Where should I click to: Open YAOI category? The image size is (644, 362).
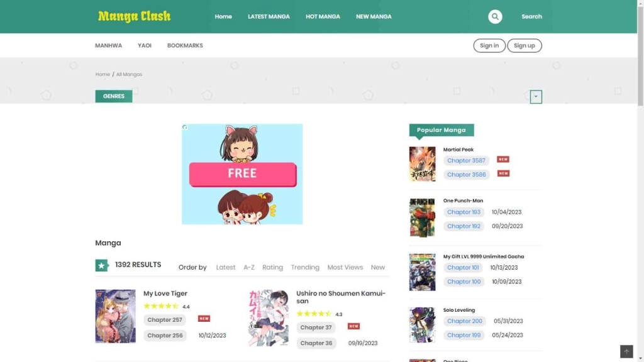[145, 45]
